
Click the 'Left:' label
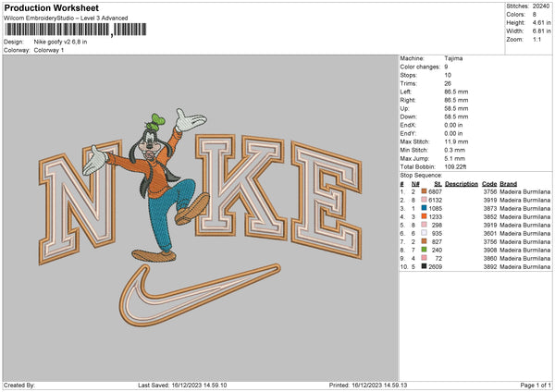[406, 92]
